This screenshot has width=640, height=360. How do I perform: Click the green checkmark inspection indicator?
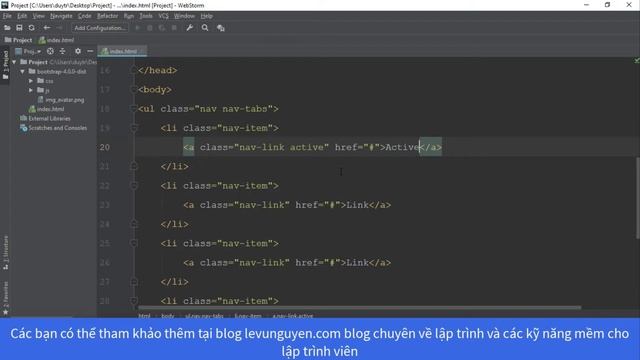click(x=636, y=60)
